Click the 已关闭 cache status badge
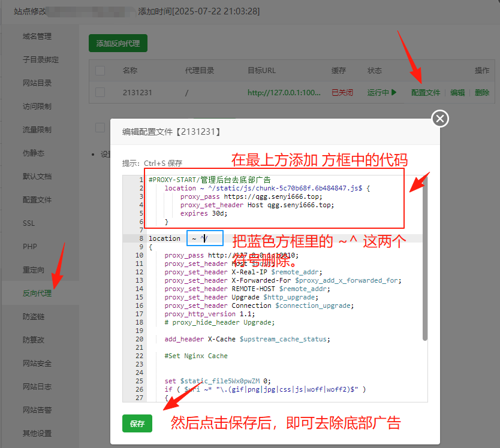Image resolution: width=500 pixels, height=448 pixels. (x=342, y=93)
